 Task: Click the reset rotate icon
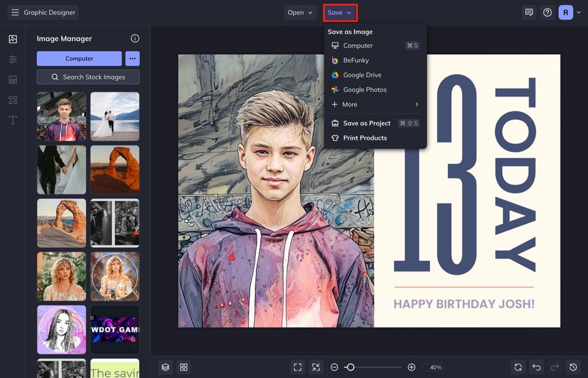pyautogui.click(x=518, y=367)
